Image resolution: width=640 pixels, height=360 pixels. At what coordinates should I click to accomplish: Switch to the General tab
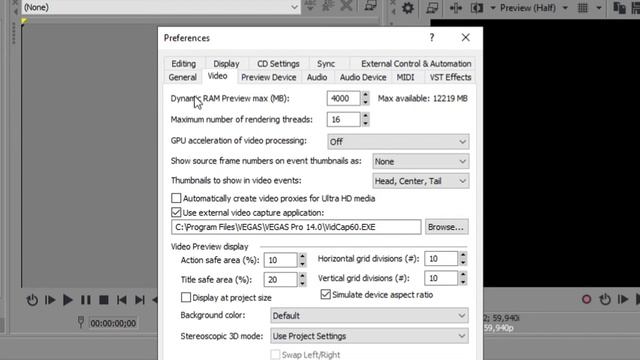point(182,77)
